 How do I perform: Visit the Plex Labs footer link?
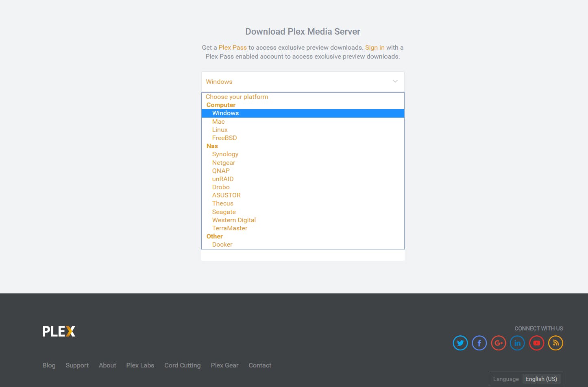[x=140, y=365]
